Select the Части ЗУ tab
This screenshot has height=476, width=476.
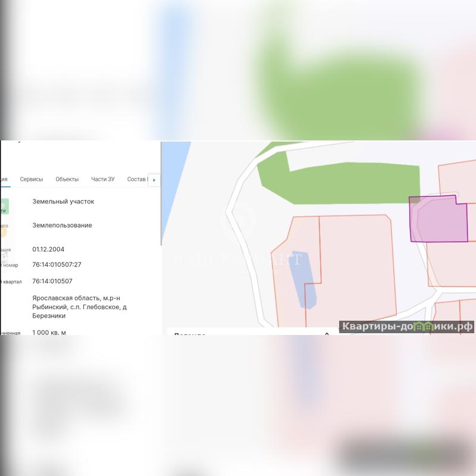(x=103, y=179)
